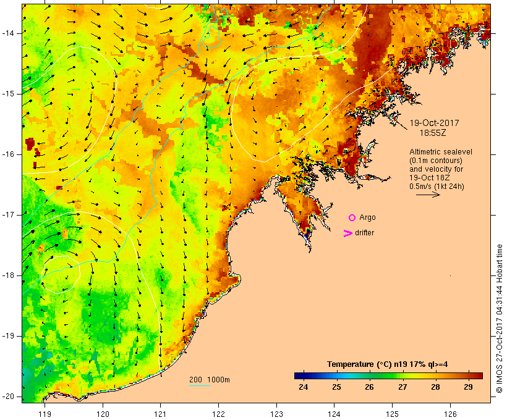Click the longitude axis label 122
507x420 pixels.
[x=219, y=414]
